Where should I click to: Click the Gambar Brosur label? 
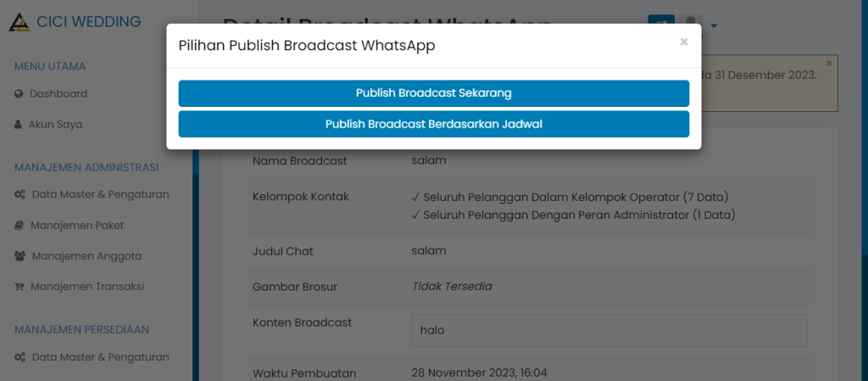tap(295, 287)
